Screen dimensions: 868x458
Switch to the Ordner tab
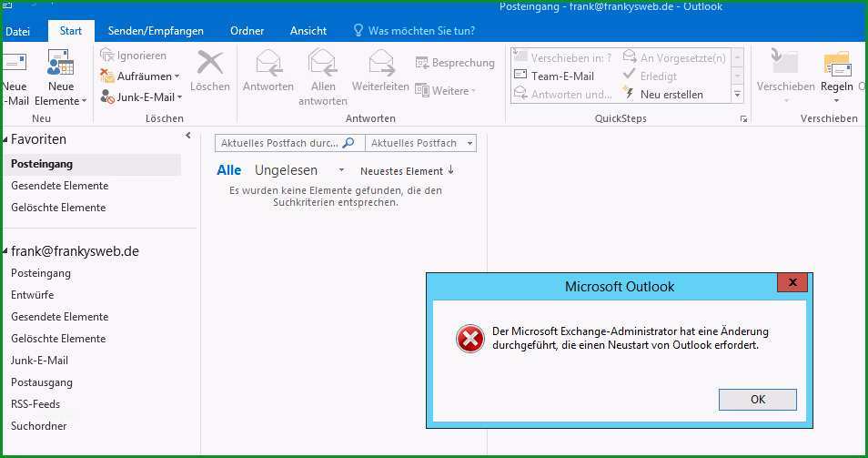(x=247, y=31)
